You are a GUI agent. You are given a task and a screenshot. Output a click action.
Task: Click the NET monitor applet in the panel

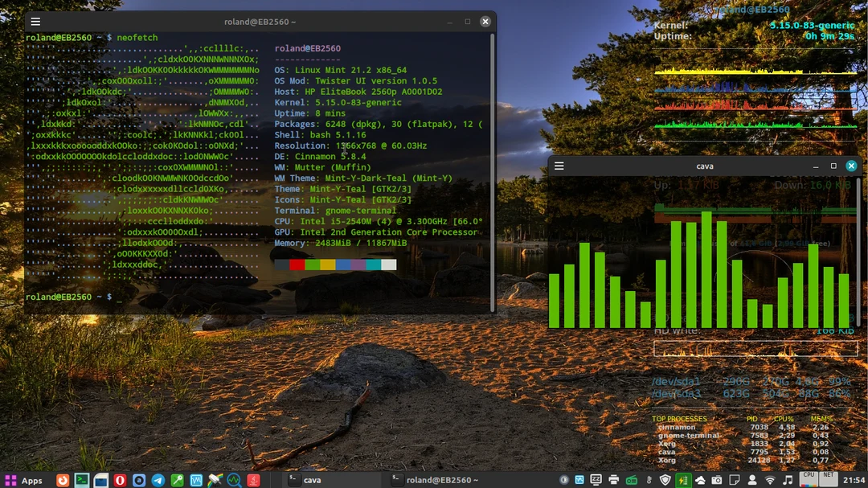pyautogui.click(x=829, y=478)
